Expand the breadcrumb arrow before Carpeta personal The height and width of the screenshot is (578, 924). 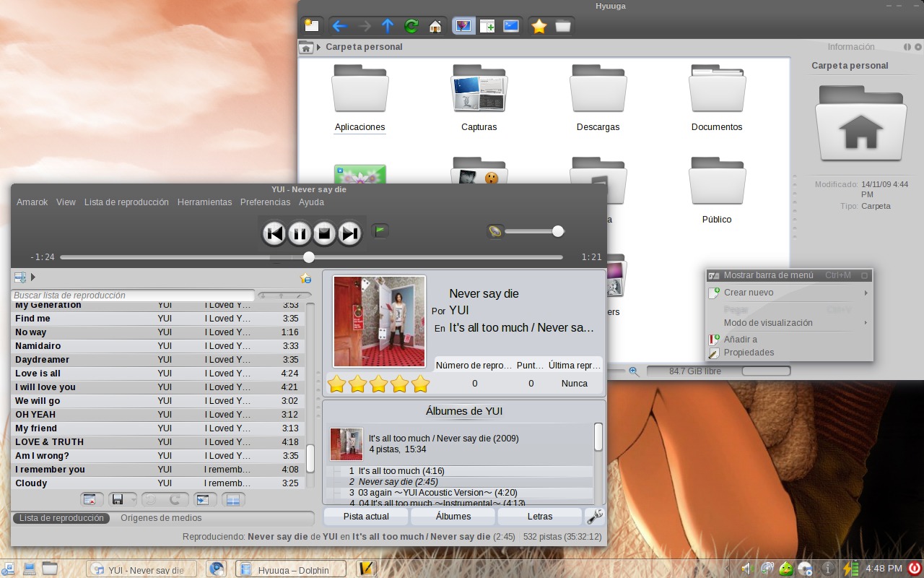(318, 47)
